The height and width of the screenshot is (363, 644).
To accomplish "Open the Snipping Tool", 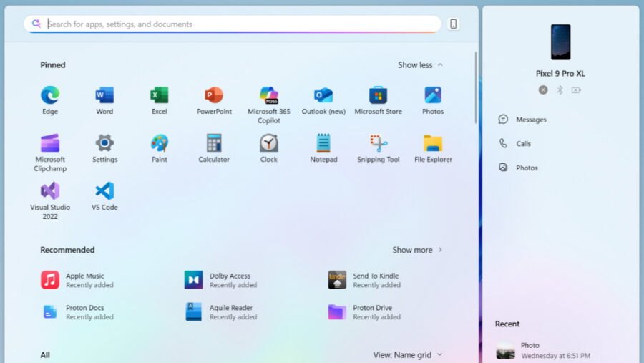I will pyautogui.click(x=379, y=148).
